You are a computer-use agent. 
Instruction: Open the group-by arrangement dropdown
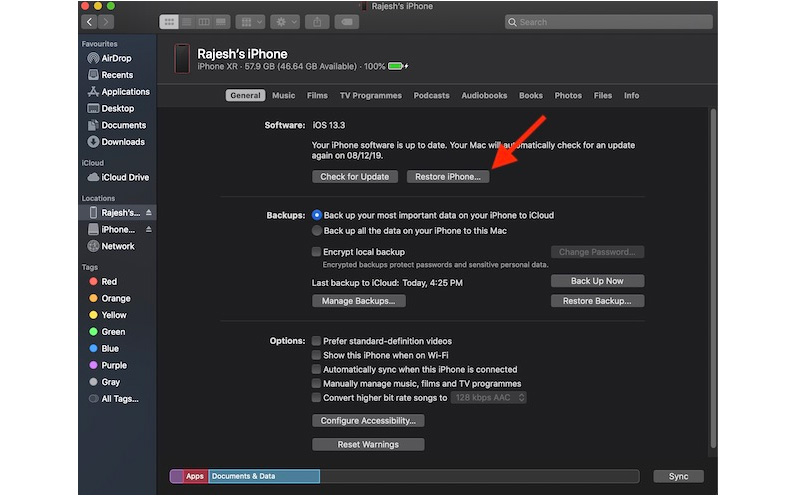pos(250,21)
